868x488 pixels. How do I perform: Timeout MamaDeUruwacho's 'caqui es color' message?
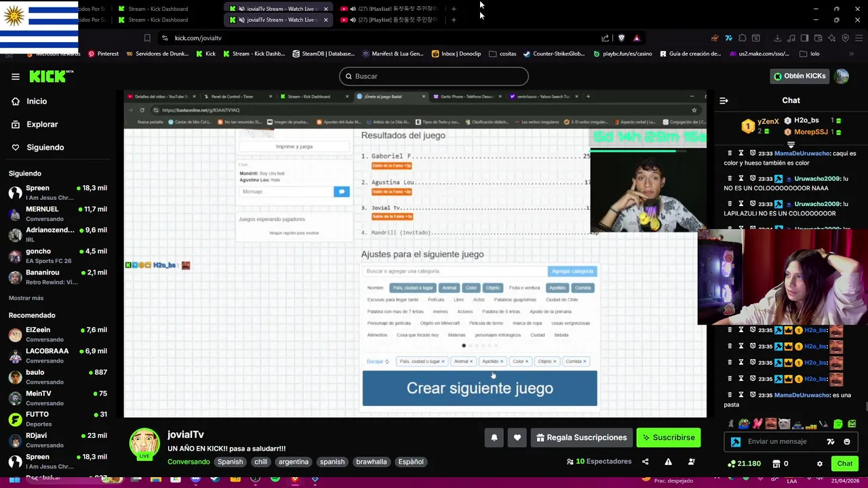pos(741,154)
